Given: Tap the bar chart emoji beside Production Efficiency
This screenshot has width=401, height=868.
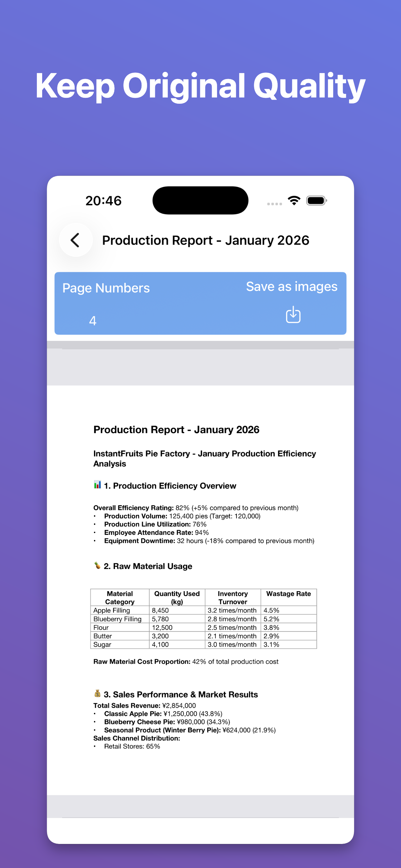Looking at the screenshot, I should click(x=97, y=485).
